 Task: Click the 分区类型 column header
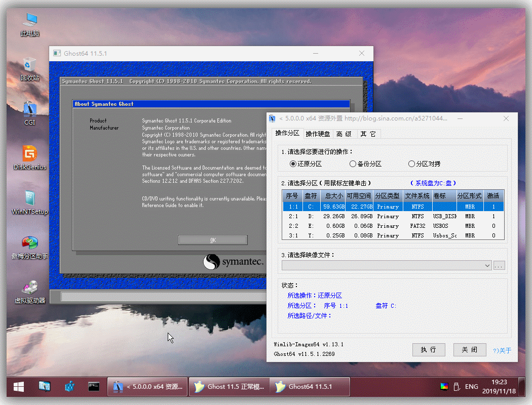(388, 196)
